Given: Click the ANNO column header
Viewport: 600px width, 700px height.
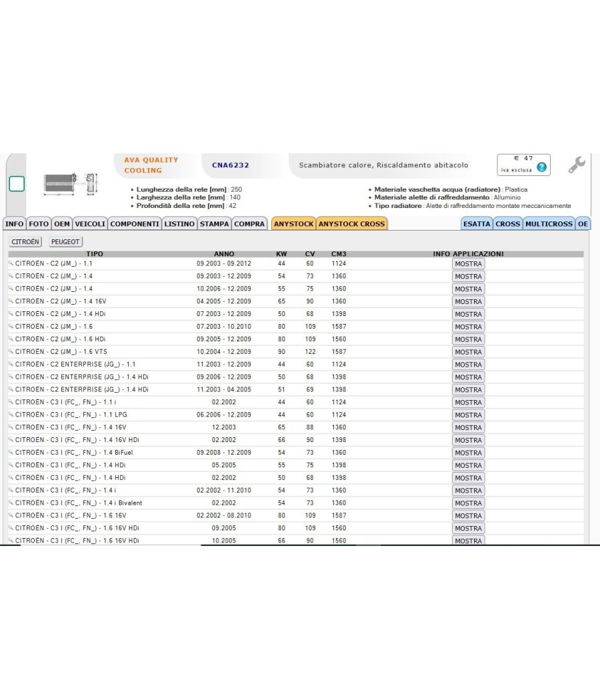Looking at the screenshot, I should click(224, 253).
